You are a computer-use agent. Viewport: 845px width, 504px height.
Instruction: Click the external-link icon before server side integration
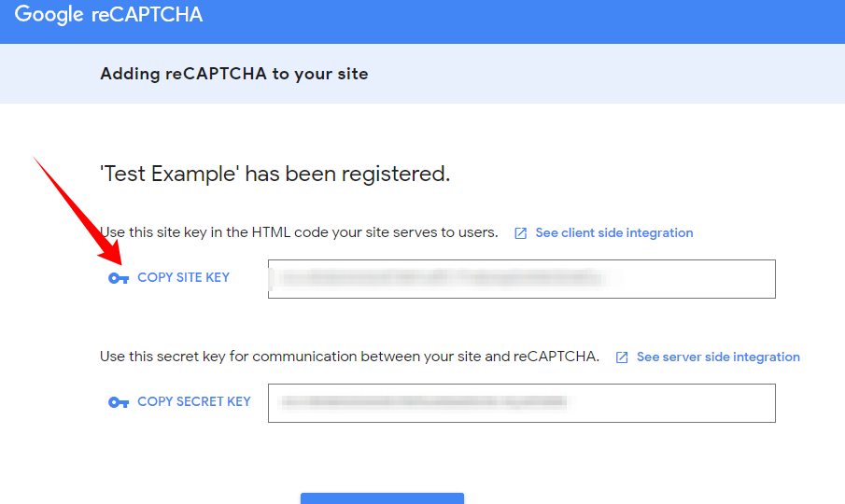(622, 357)
